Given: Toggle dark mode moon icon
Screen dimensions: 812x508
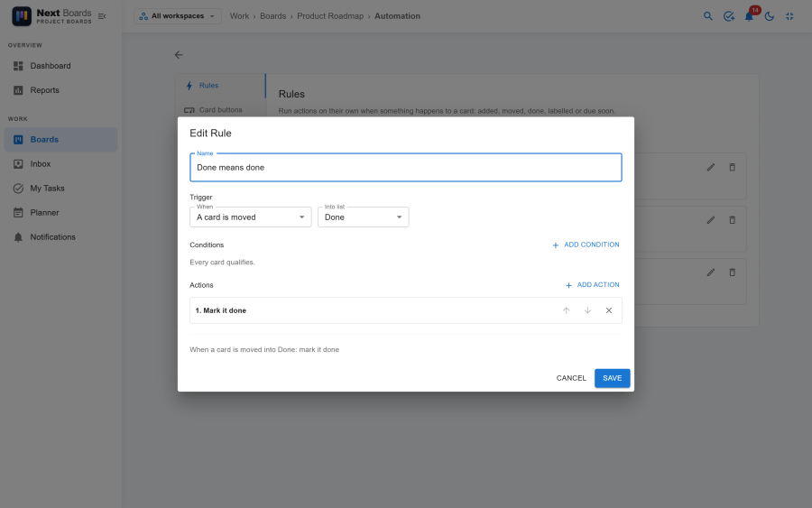Looking at the screenshot, I should pyautogui.click(x=770, y=16).
